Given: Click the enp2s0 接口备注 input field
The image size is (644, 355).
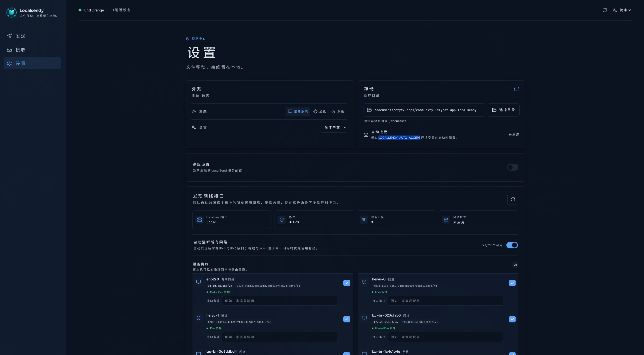Looking at the screenshot, I should coord(280,301).
